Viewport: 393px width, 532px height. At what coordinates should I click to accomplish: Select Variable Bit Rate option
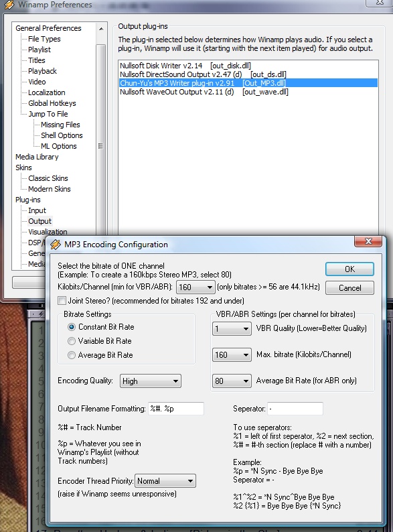72,341
